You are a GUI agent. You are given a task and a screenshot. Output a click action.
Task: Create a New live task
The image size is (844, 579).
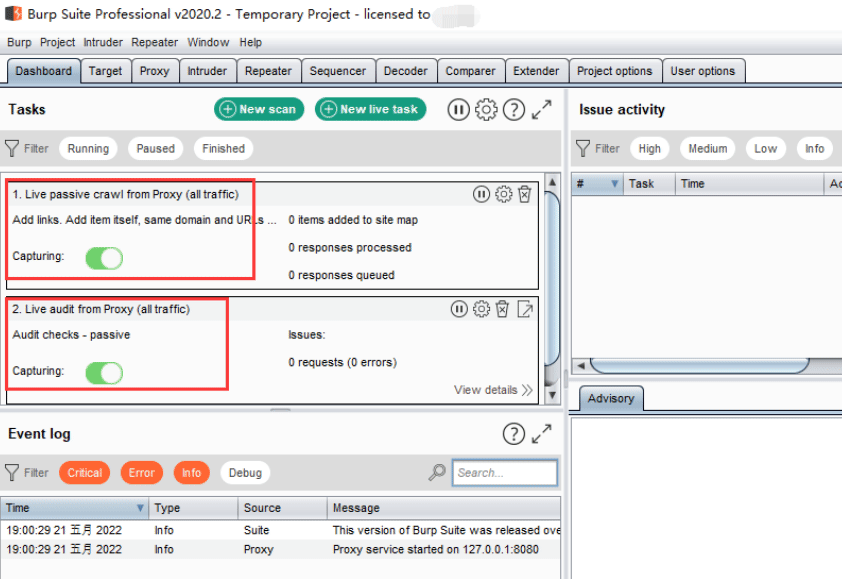click(x=370, y=109)
